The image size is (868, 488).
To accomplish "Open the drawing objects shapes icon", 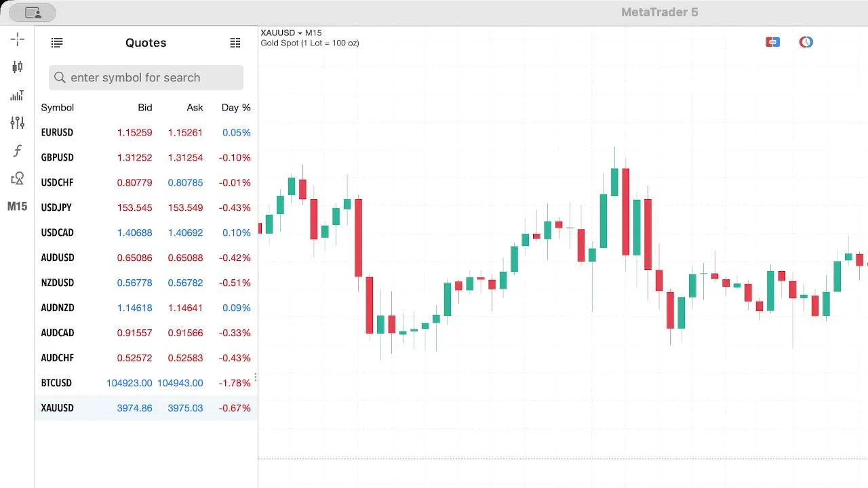I will [18, 178].
